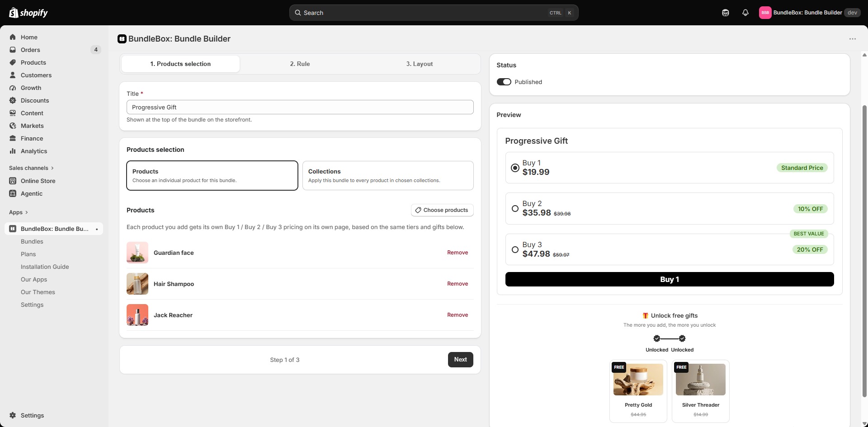Click the 10% OFF badge
This screenshot has height=427, width=868.
(810, 209)
